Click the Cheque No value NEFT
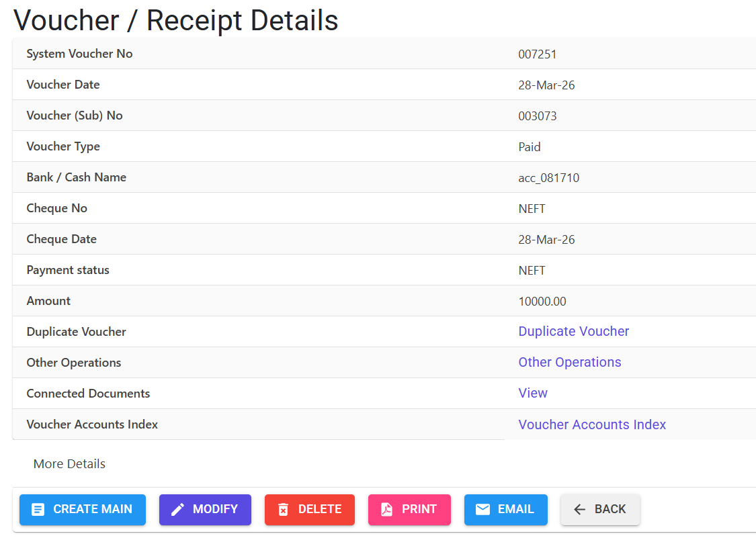Image resolution: width=756 pixels, height=540 pixels. tap(532, 209)
